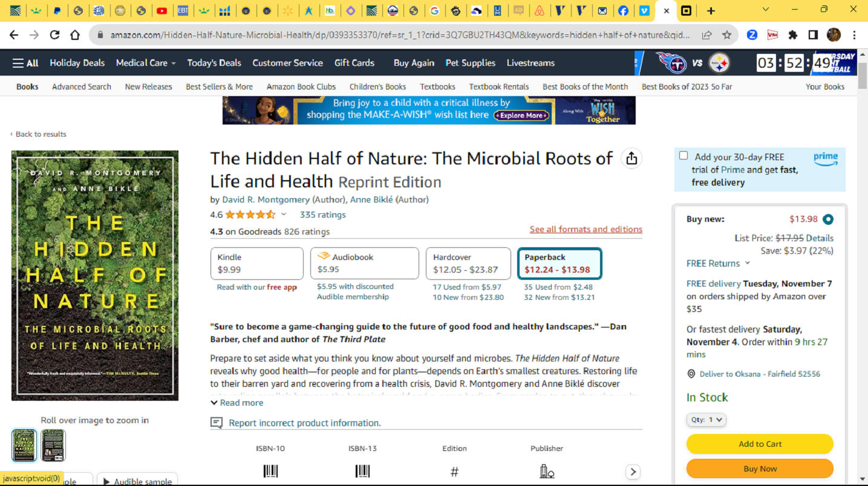868x486 pixels.
Task: Switch to the YouTube browser tab
Action: pos(162,10)
